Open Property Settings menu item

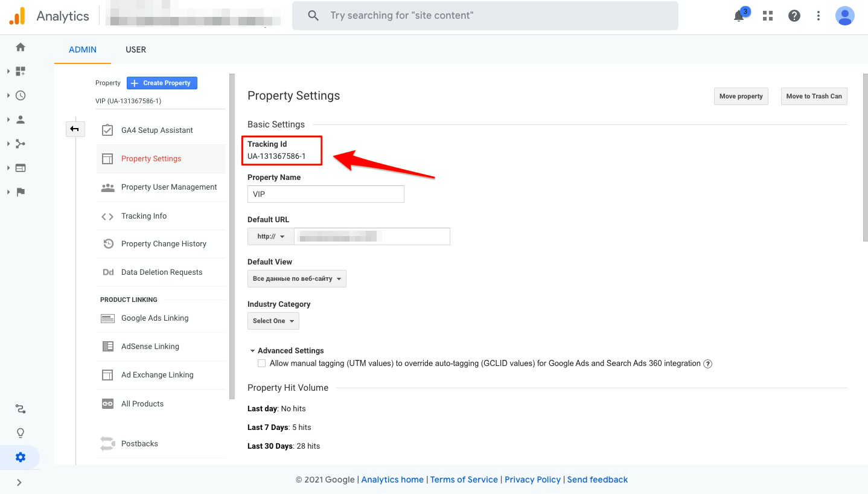(x=161, y=159)
